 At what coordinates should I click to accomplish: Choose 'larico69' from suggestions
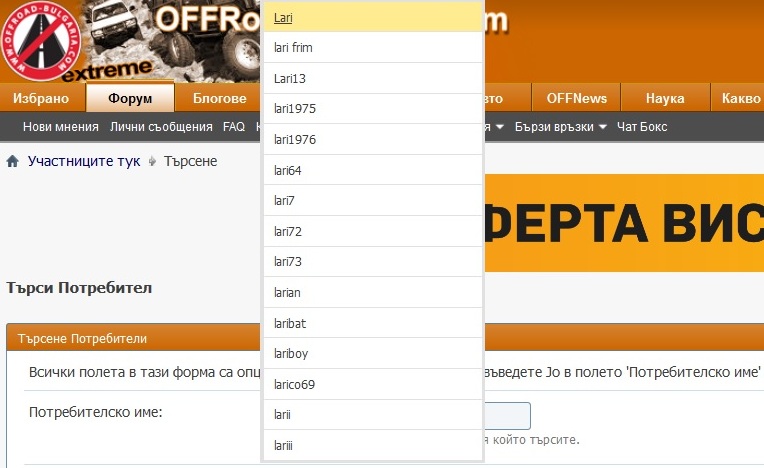(373, 385)
